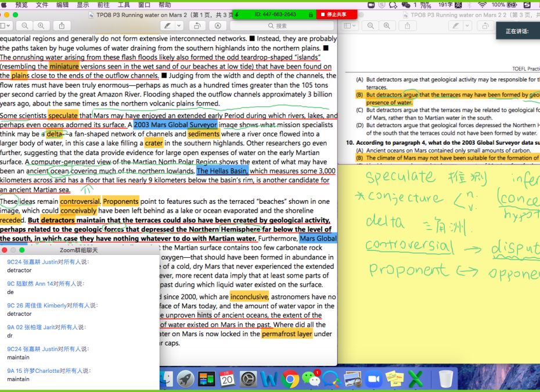Screen dimensions: 540x392
Task: Open the 显示 menu
Action: click(82, 5)
